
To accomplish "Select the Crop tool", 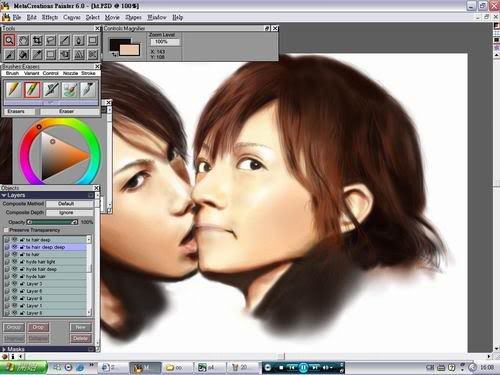I will [x=37, y=41].
